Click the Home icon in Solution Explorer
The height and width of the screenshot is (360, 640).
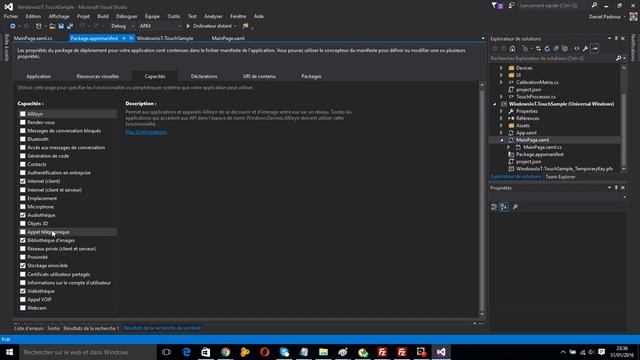[513, 49]
